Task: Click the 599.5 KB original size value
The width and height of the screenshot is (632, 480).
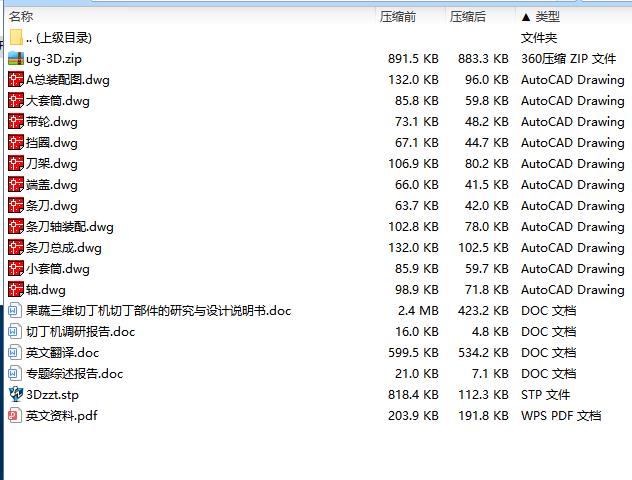Action: (413, 353)
